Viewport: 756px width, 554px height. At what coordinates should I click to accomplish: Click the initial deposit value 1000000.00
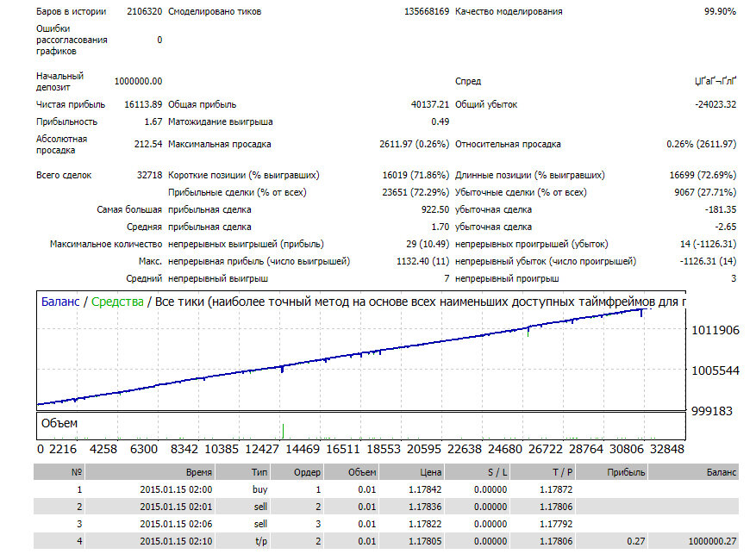point(138,81)
